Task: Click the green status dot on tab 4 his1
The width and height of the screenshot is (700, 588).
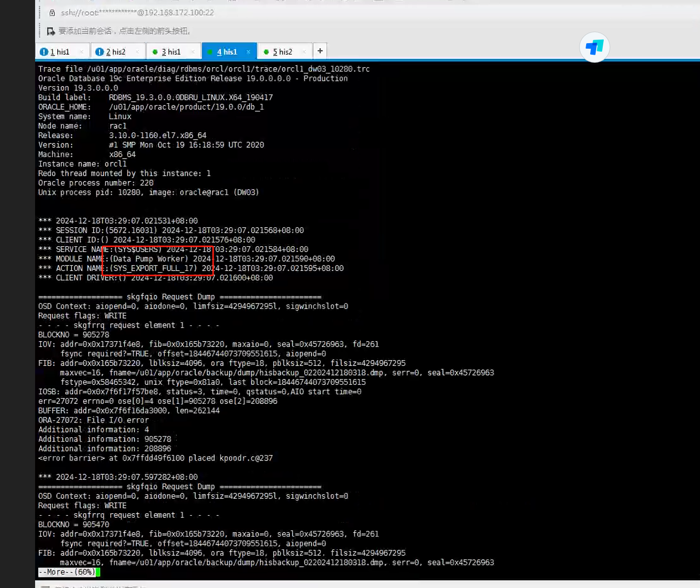Action: (x=210, y=52)
